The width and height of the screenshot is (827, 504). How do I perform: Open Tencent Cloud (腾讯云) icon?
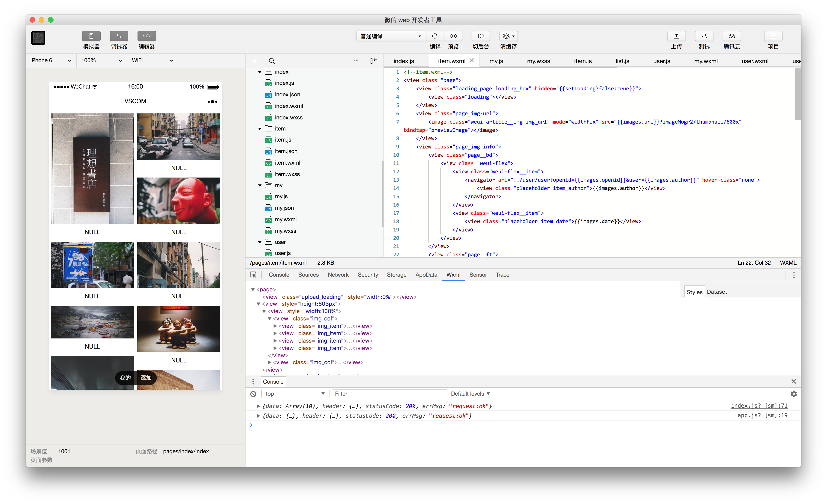point(732,36)
